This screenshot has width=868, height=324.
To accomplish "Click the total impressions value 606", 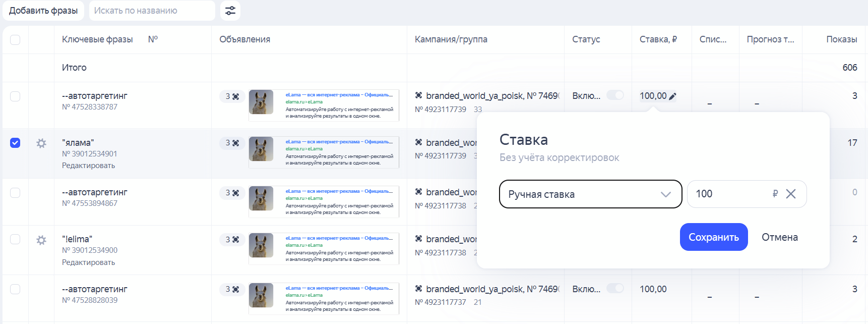I will click(849, 68).
